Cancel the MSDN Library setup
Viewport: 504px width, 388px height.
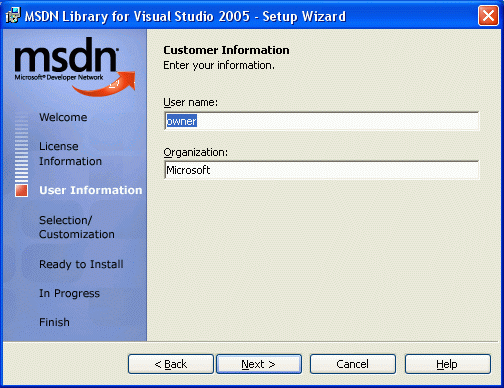(353, 364)
